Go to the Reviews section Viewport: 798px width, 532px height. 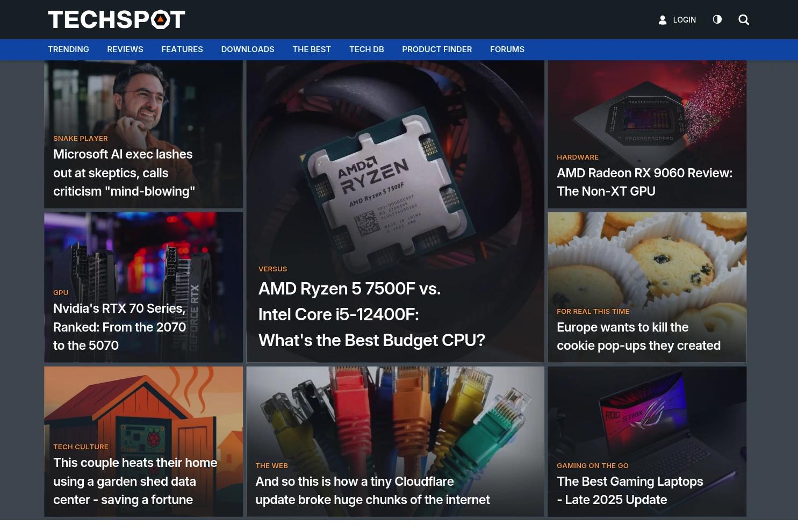coord(125,49)
